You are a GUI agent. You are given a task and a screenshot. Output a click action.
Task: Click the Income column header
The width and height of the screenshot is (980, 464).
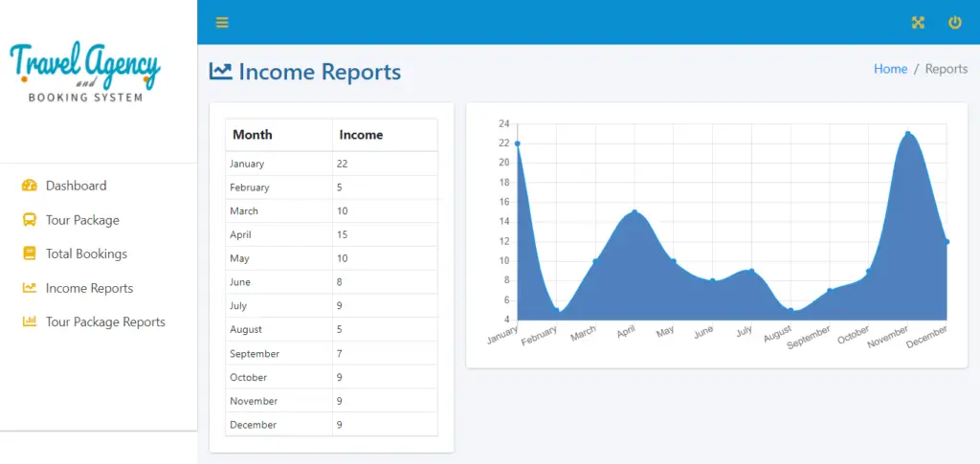(361, 135)
